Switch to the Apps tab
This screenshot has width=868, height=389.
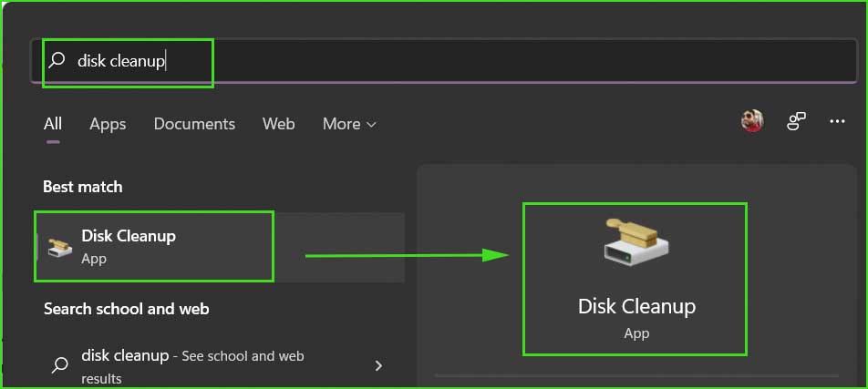[x=108, y=124]
